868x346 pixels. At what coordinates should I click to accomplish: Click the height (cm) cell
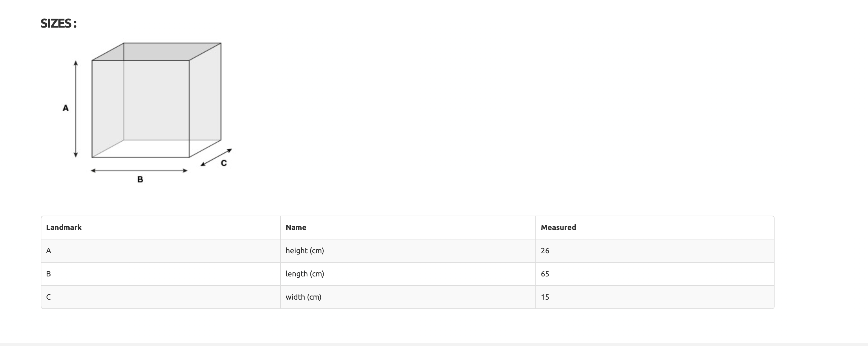304,251
